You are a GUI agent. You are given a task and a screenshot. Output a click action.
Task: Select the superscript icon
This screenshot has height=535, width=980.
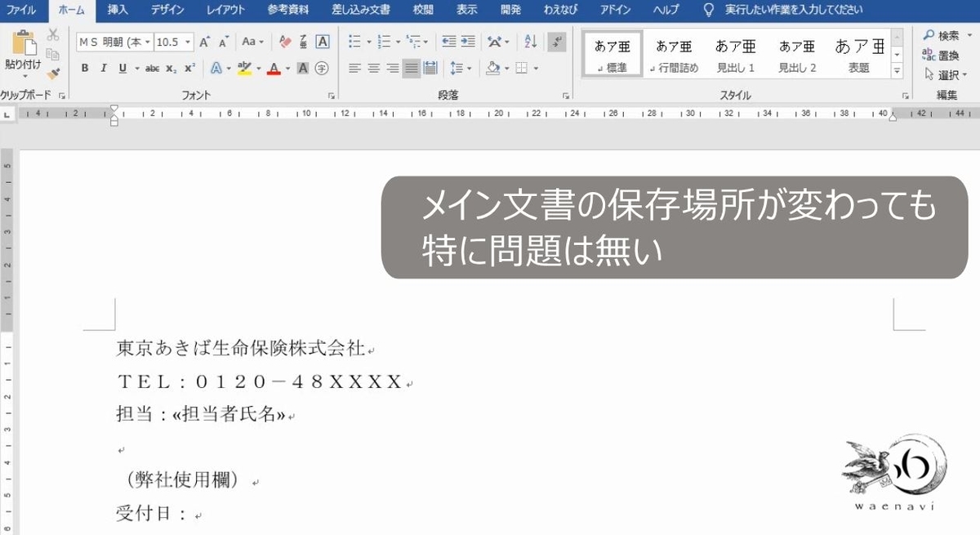(x=189, y=68)
